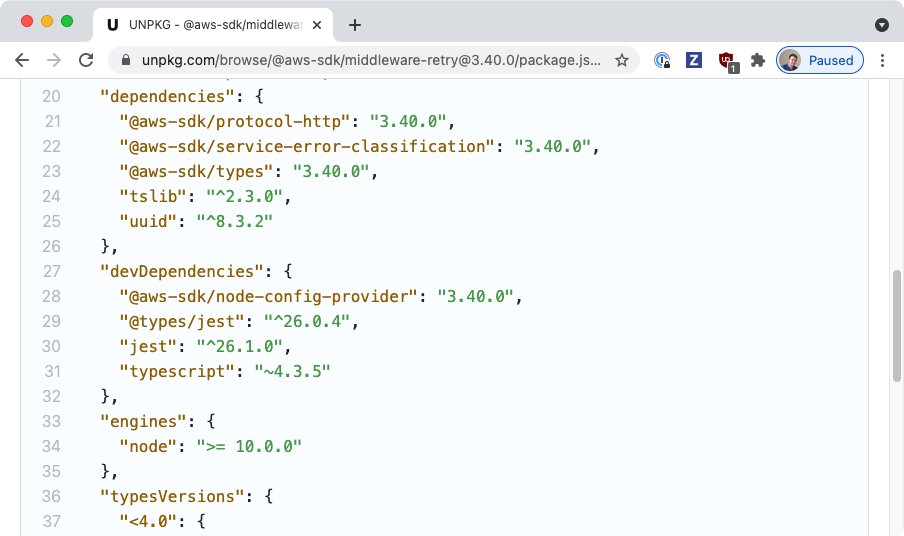Click the "<4.0" key
The image size is (904, 536).
point(148,521)
